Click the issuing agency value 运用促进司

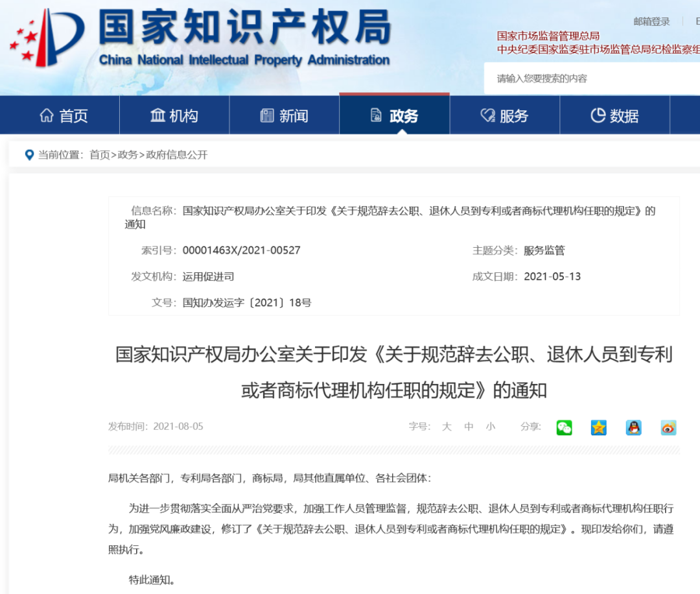tap(209, 276)
